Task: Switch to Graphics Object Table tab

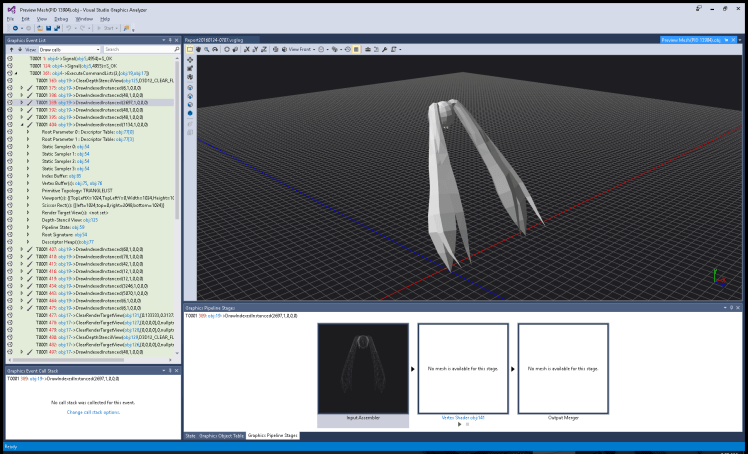Action: click(221, 436)
